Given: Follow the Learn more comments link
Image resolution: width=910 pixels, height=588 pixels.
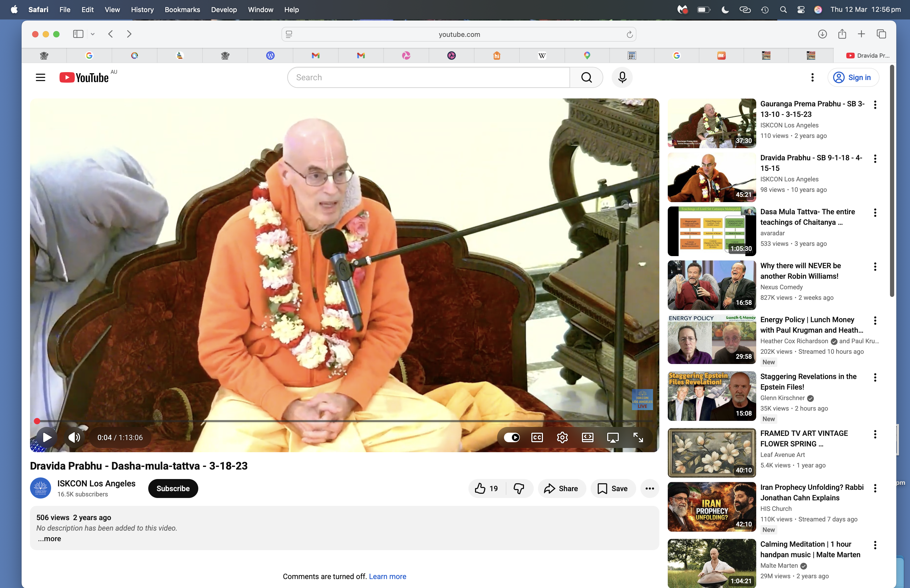Looking at the screenshot, I should click(387, 576).
